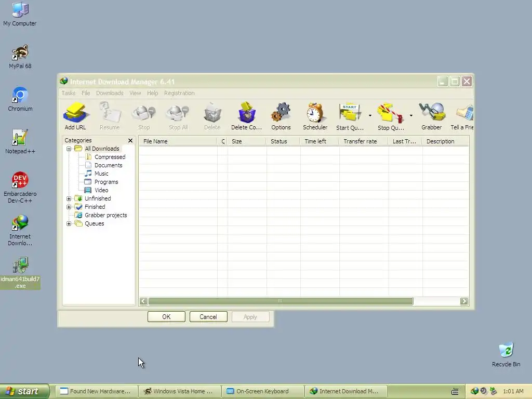The image size is (532, 399).
Task: Sort by Size column header
Action: pos(247,141)
